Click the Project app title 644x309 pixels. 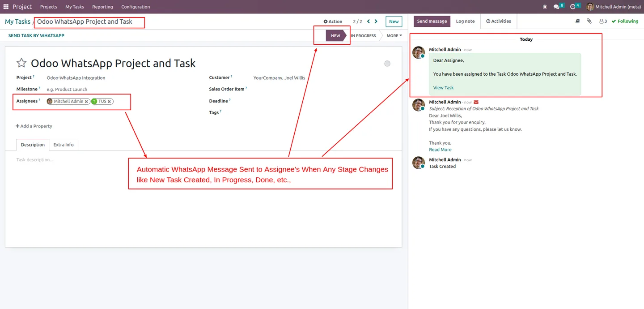(x=22, y=7)
